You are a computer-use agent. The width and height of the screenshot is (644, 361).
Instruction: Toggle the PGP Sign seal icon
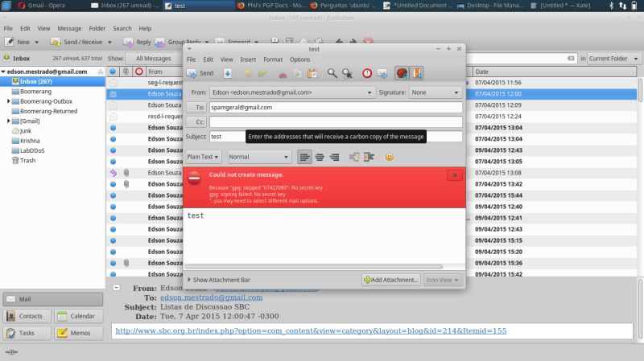[402, 73]
